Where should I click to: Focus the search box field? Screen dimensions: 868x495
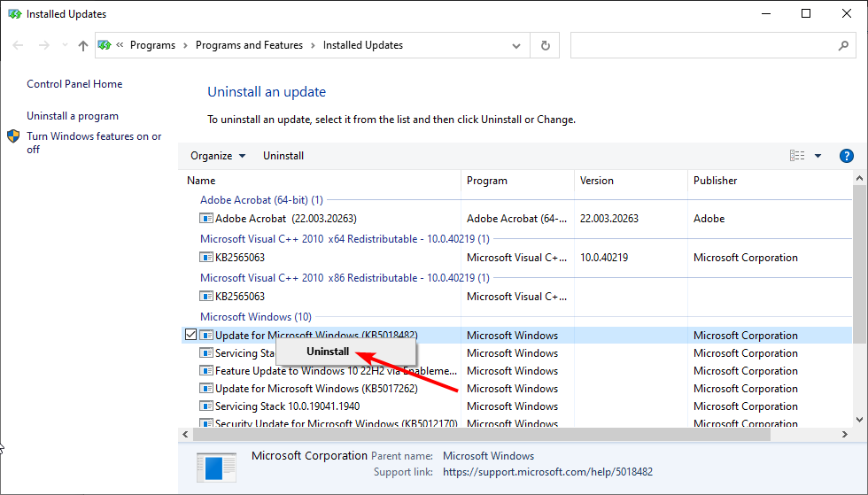713,45
